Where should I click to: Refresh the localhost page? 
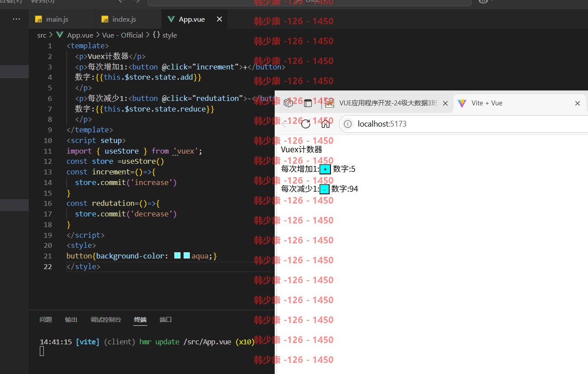pos(305,124)
